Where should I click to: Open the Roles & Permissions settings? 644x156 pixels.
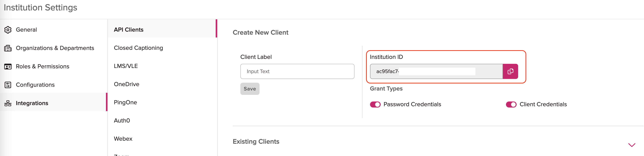(x=43, y=66)
